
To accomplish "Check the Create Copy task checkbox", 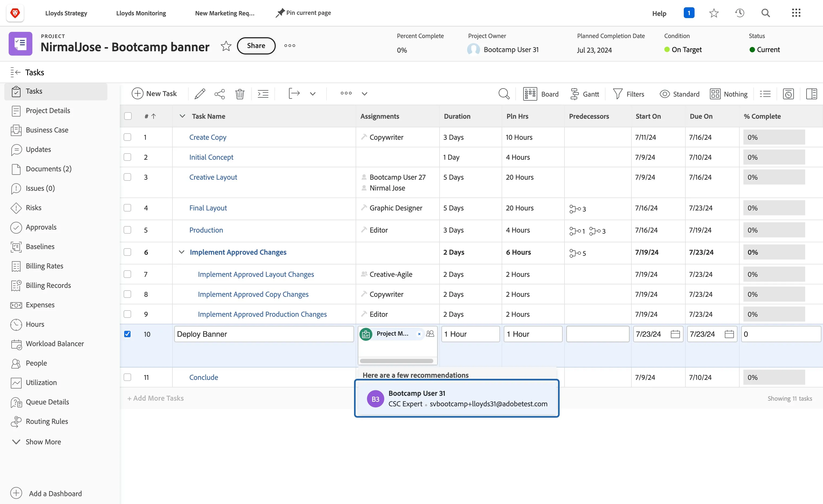I will [x=127, y=137].
